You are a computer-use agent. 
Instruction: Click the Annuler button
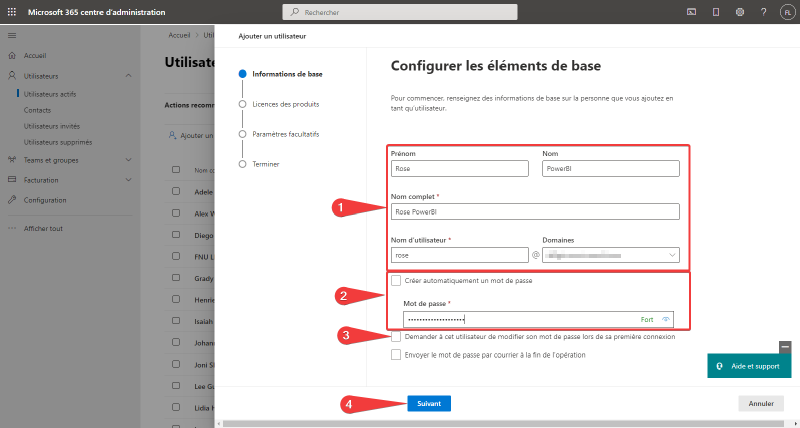(761, 404)
